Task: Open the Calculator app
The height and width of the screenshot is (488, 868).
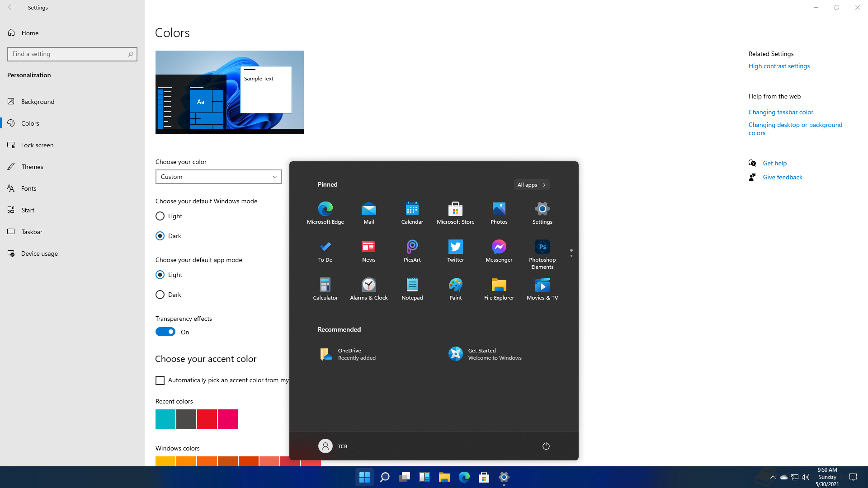Action: pos(325,289)
